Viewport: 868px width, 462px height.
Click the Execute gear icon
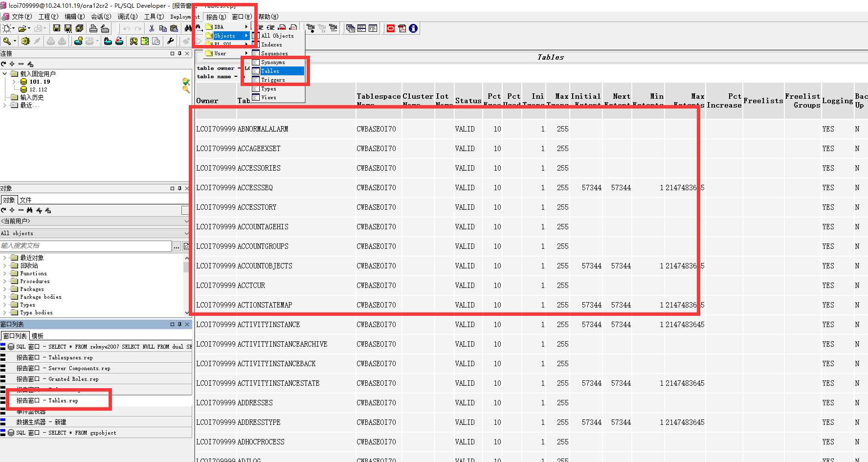click(x=25, y=41)
